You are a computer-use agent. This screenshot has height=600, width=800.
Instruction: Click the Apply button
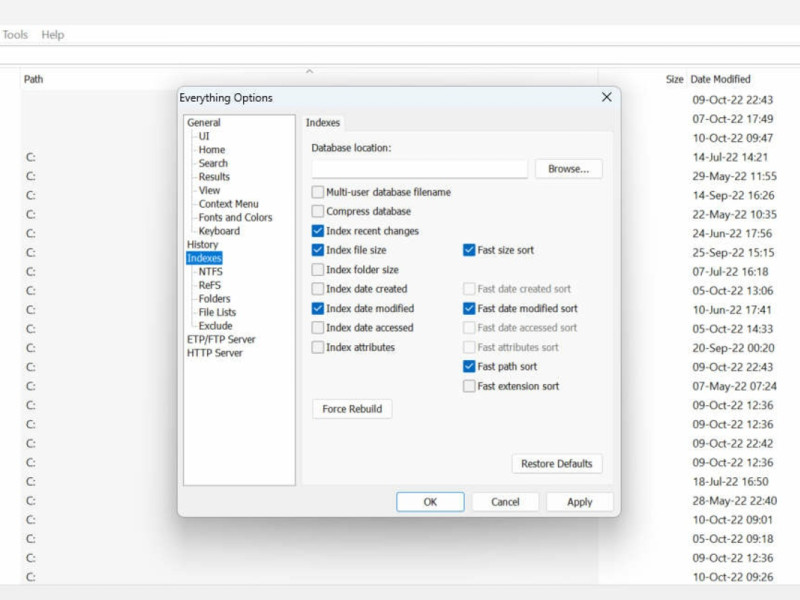580,502
